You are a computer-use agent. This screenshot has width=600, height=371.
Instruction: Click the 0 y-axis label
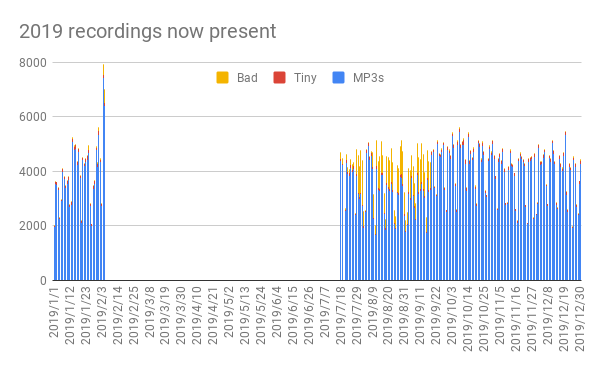[x=43, y=280]
